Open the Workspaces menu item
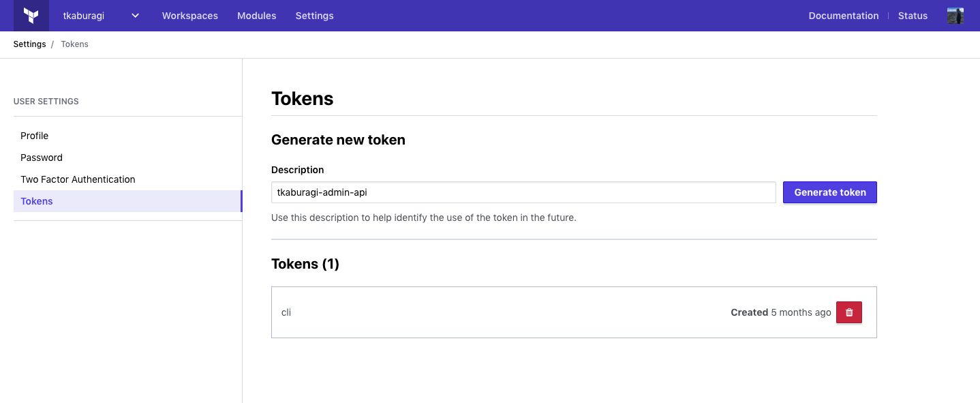The width and height of the screenshot is (980, 403). (x=189, y=16)
